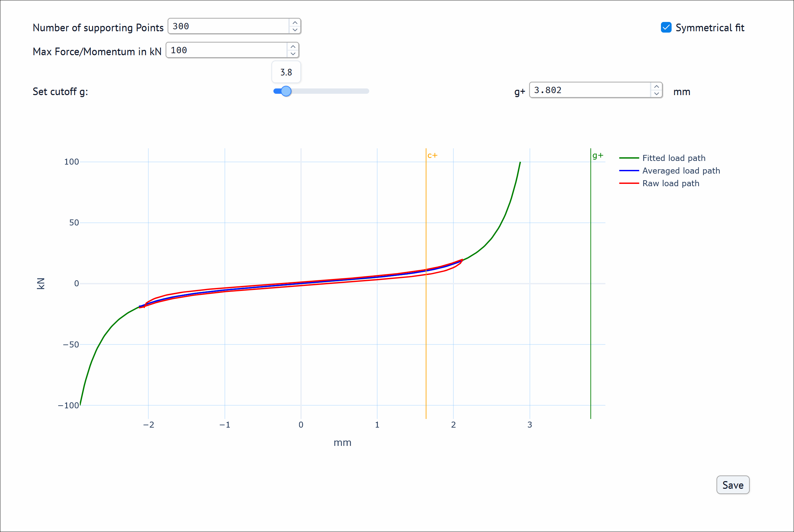
Task: Click the g+ label before input
Action: tap(520, 92)
